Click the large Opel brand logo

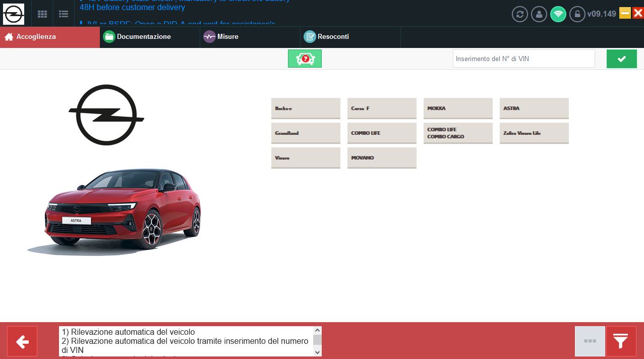coord(106,115)
